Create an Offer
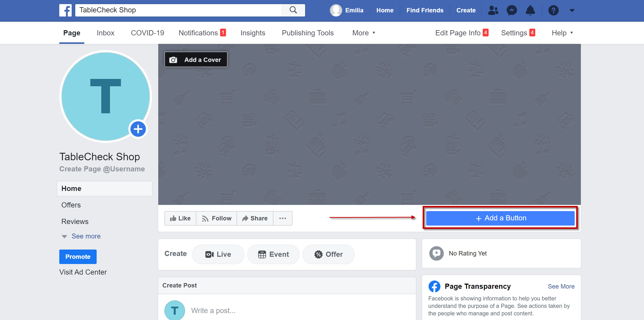 (328, 254)
